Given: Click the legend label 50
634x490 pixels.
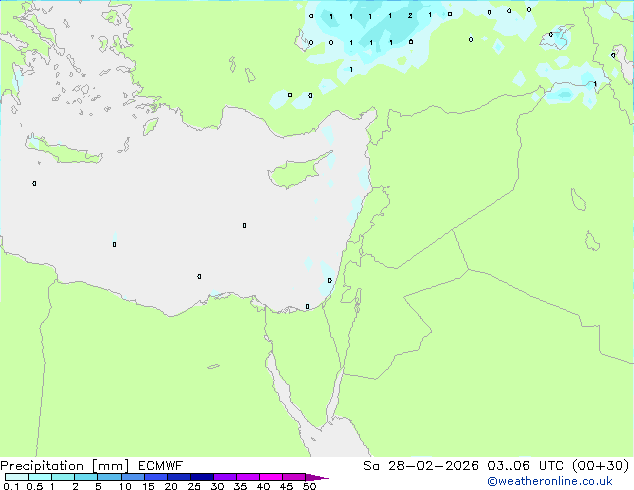Looking at the screenshot, I should (x=309, y=486).
